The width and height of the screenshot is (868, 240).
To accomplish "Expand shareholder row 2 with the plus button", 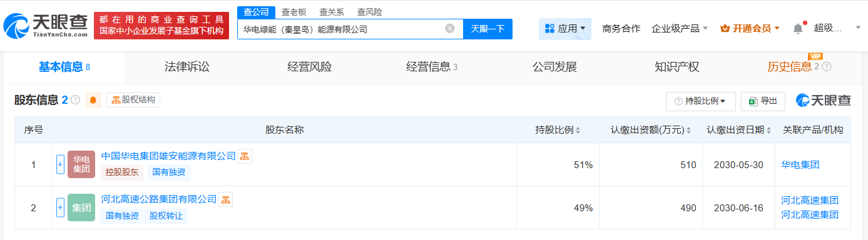I will tap(61, 207).
